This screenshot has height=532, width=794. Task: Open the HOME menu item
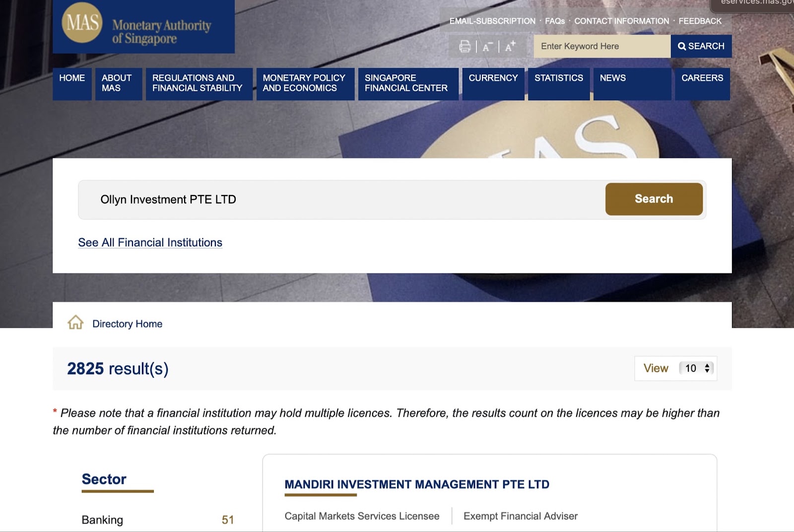pyautogui.click(x=72, y=84)
